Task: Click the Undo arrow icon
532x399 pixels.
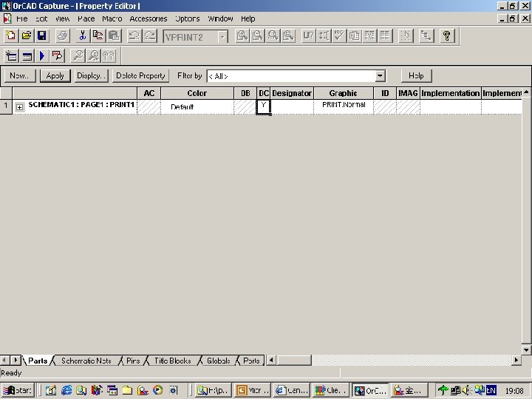Action: click(134, 35)
